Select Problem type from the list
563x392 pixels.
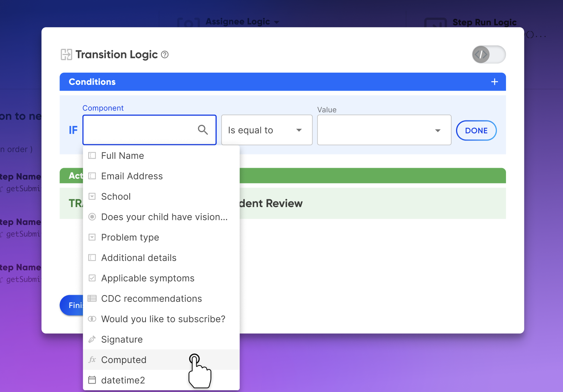click(x=161, y=237)
